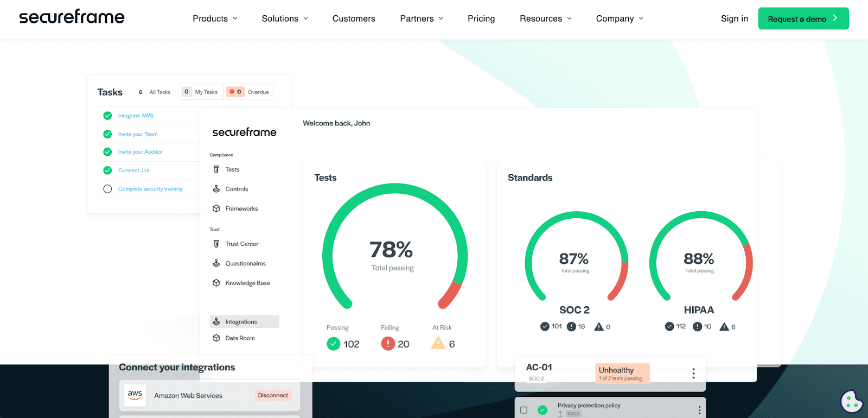Click the Data Room cube icon
Viewport: 868px width, 418px height.
(216, 338)
